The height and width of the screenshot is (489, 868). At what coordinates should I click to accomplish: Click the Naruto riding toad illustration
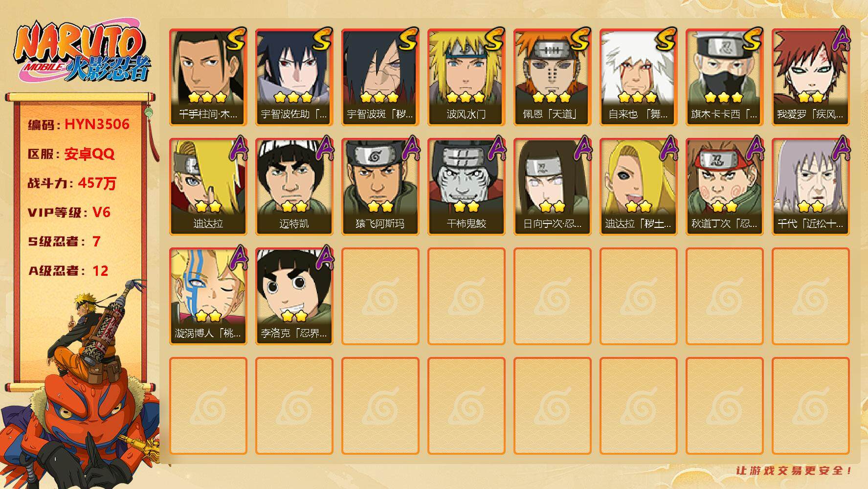pyautogui.click(x=81, y=386)
